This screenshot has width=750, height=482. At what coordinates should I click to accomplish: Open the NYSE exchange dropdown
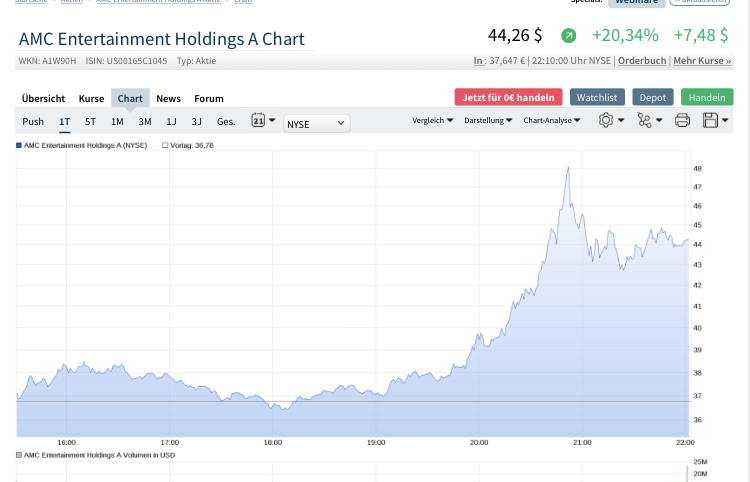pyautogui.click(x=316, y=123)
